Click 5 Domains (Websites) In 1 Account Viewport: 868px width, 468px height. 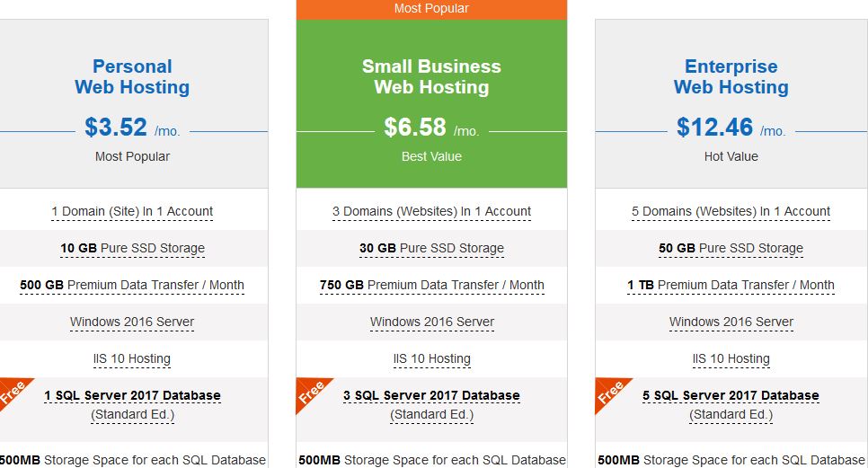click(731, 211)
